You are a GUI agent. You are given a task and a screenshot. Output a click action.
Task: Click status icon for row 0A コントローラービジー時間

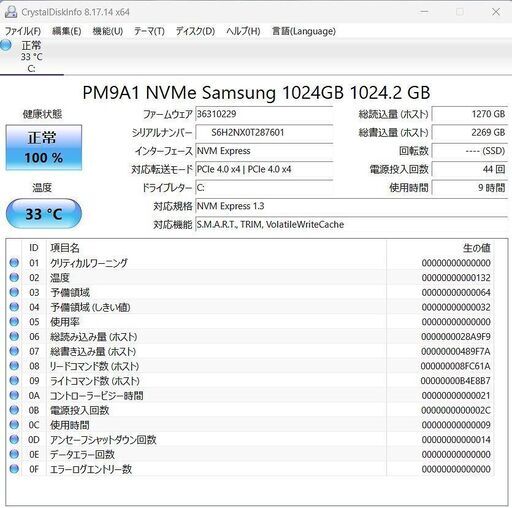(14, 395)
